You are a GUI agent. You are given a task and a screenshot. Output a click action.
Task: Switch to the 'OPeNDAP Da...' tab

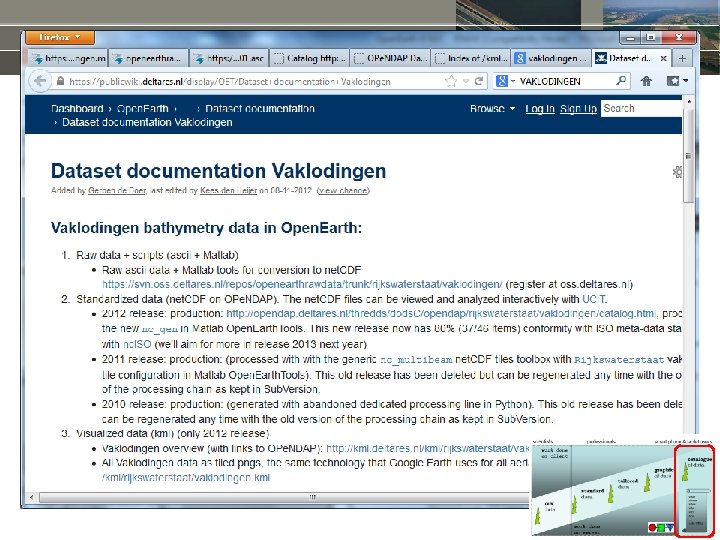tap(390, 58)
